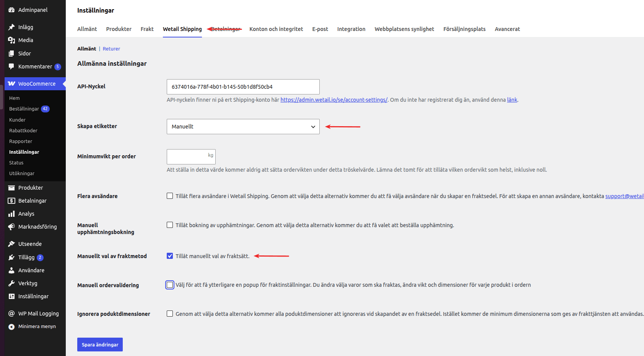Screen dimensions: 644x356
Task: Click the Analys bar chart icon
Action: [x=11, y=214]
